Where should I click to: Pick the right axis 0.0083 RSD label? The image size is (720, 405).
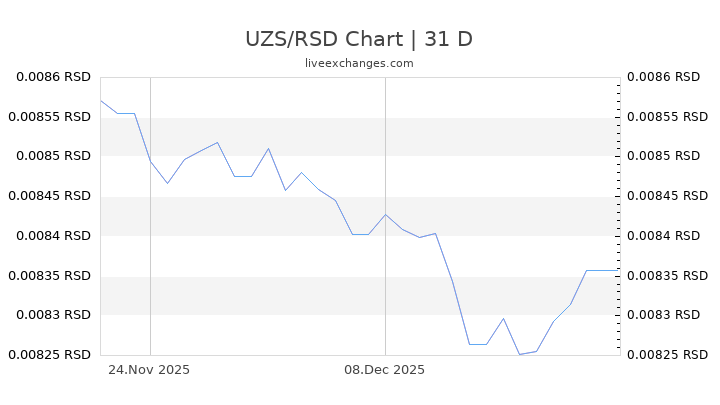tap(662, 315)
